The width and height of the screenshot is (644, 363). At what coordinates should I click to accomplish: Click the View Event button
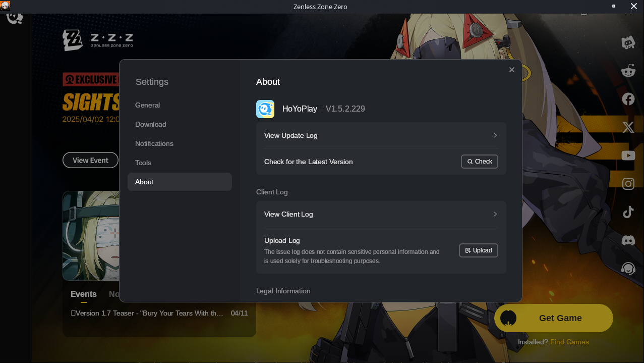[90, 160]
